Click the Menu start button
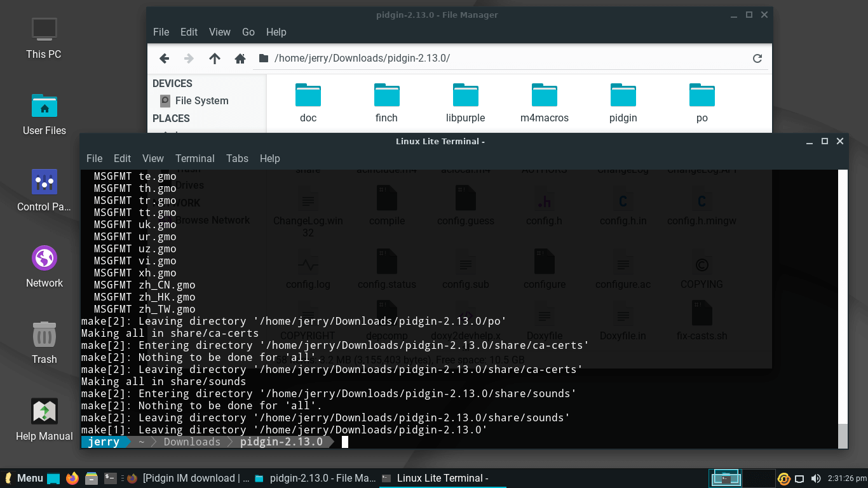Image resolution: width=868 pixels, height=488 pixels. (x=24, y=478)
